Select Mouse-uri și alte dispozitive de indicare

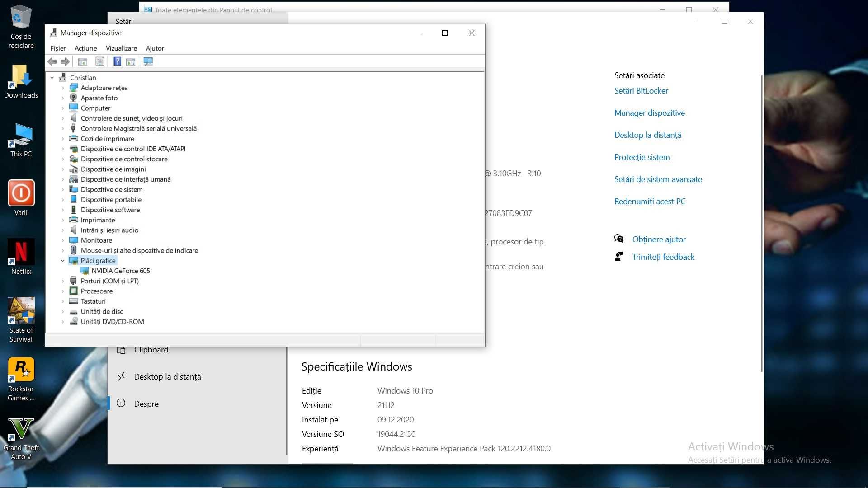[x=139, y=250]
